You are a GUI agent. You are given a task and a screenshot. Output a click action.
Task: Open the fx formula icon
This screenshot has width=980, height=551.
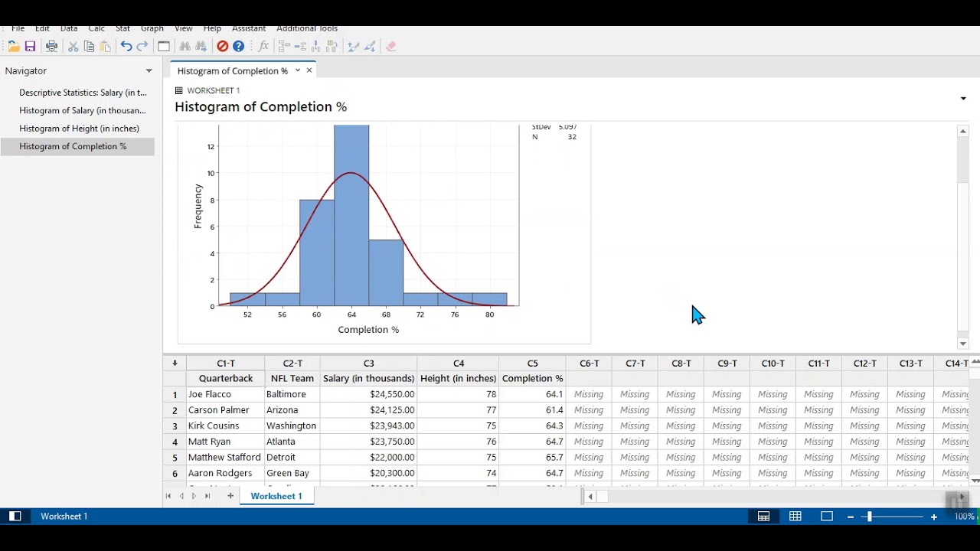[x=263, y=47]
